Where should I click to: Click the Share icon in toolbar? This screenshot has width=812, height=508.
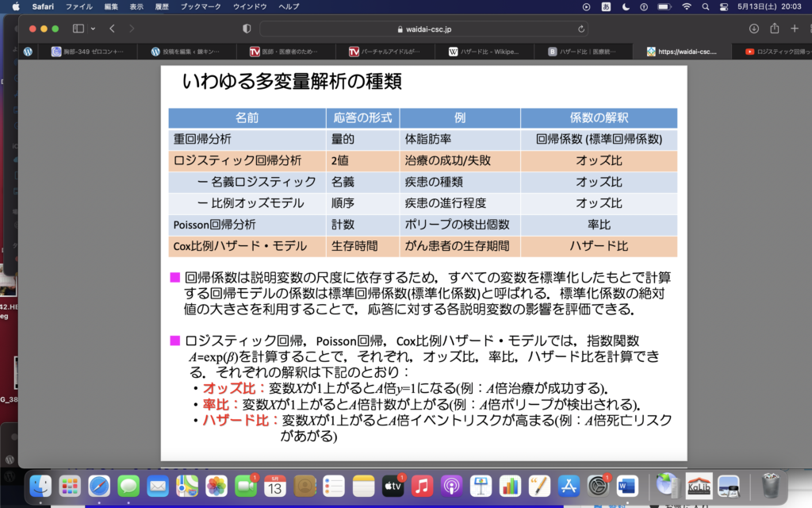point(774,29)
